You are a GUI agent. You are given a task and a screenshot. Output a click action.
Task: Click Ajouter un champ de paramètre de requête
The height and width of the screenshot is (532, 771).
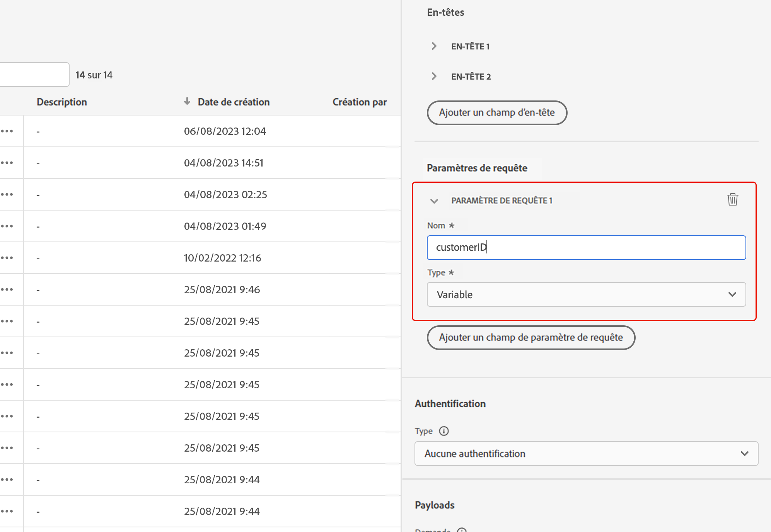tap(530, 338)
